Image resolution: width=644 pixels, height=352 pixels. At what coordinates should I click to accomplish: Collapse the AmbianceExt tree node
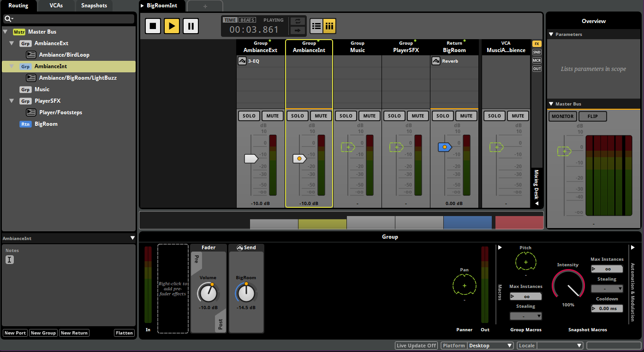click(x=12, y=43)
